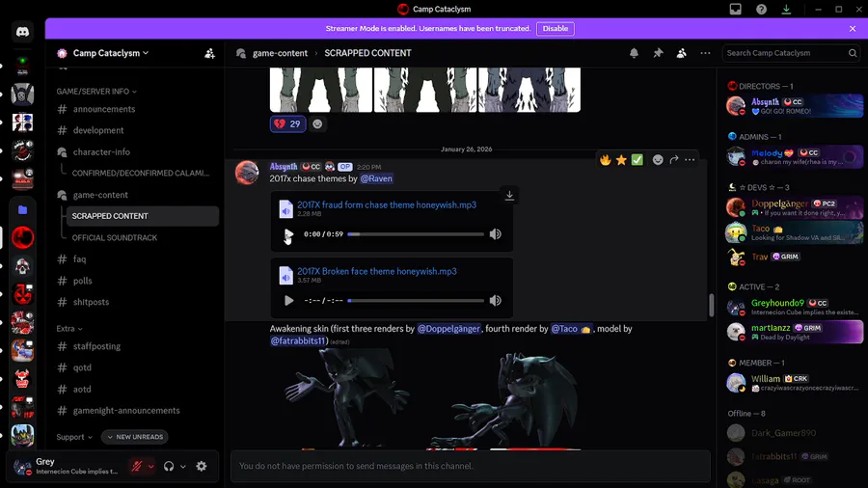868x488 pixels.
Task: Collapse the GAME/SERVER INFO category
Action: pyautogui.click(x=96, y=92)
